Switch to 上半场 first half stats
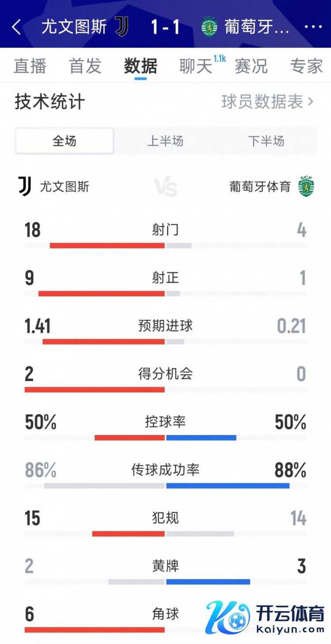 pos(165,141)
